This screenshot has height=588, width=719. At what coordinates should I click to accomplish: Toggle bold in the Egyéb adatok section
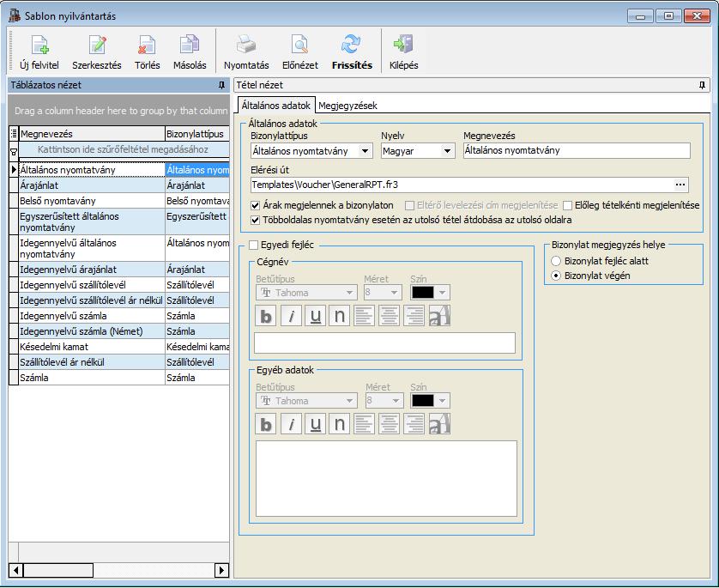(266, 424)
